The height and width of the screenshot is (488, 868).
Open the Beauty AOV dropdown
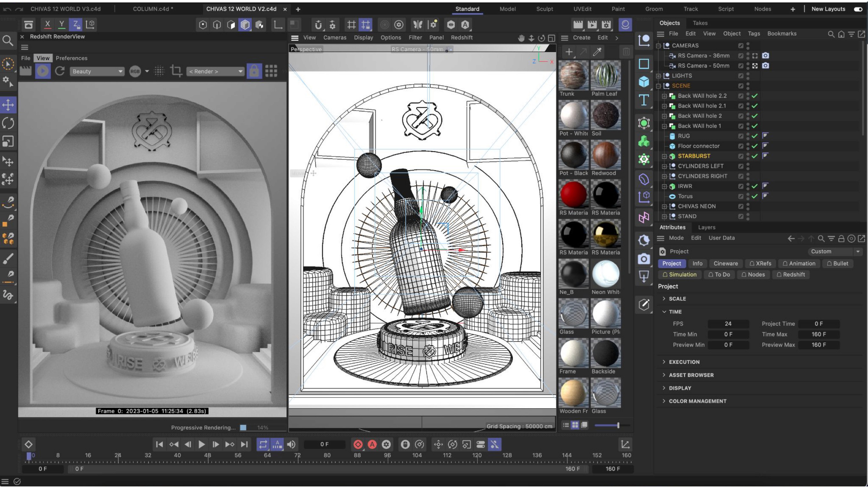click(97, 71)
